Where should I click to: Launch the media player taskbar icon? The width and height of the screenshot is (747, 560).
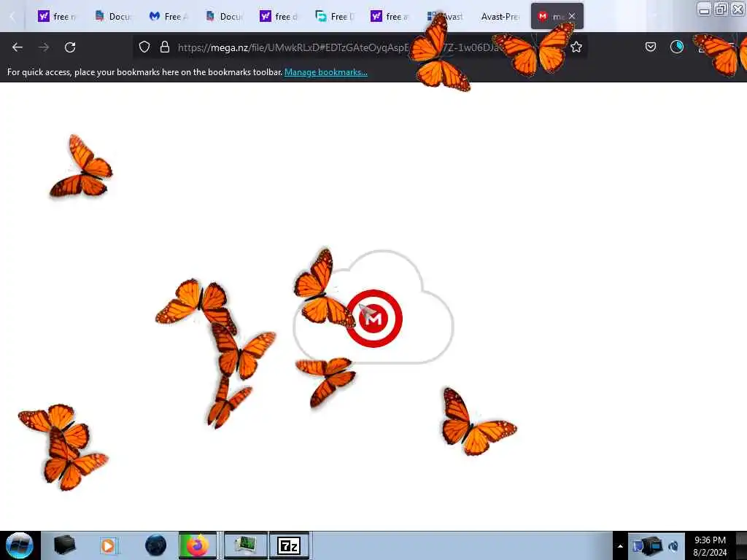(108, 545)
